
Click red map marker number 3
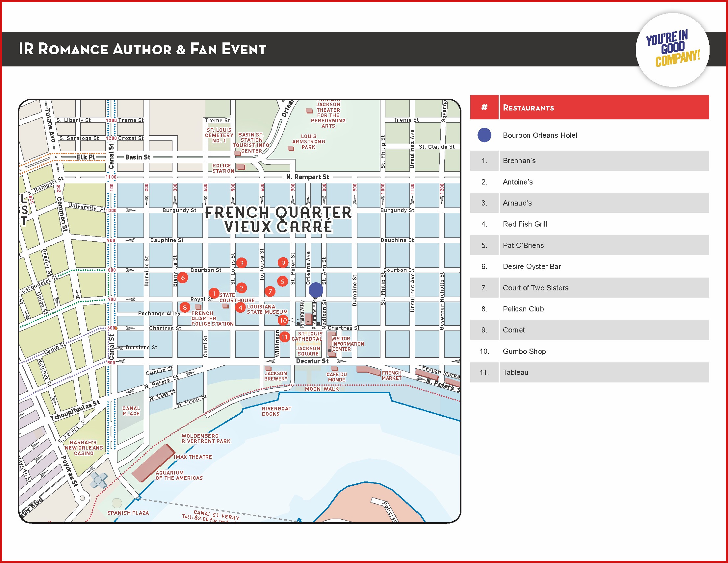pyautogui.click(x=242, y=263)
